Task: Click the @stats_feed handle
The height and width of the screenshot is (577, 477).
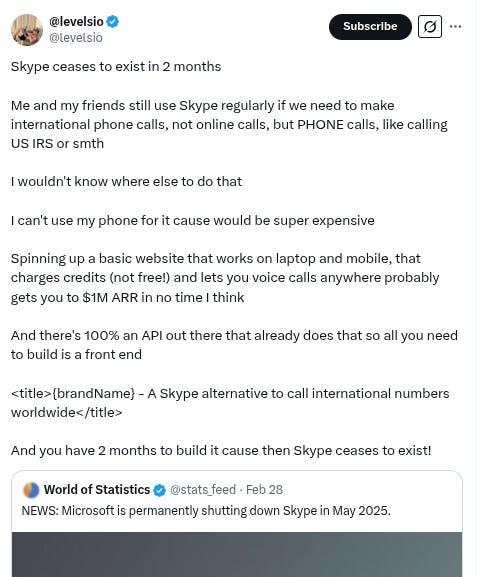Action: click(203, 490)
